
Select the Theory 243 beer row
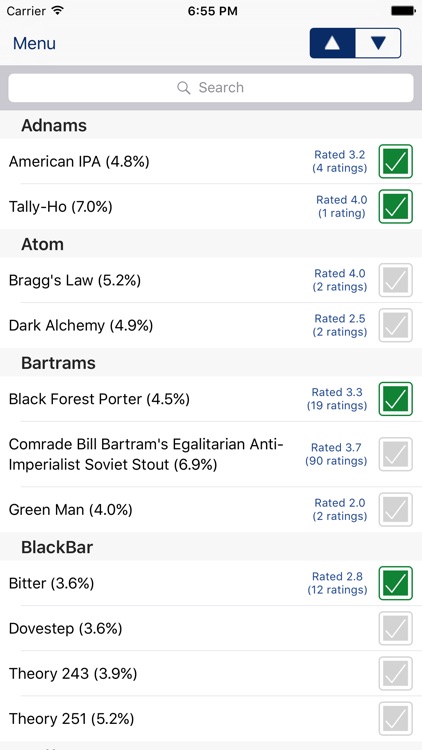coord(211,673)
